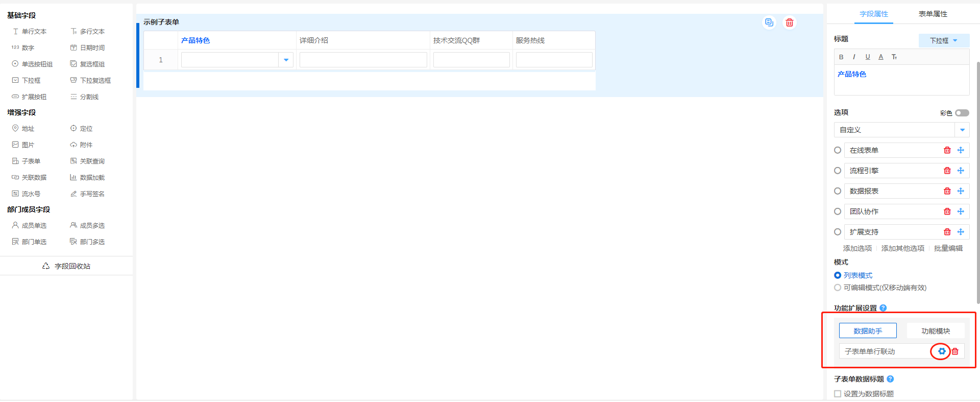This screenshot has width=980, height=402.
Task: Delete the 在线表单 option
Action: point(947,150)
